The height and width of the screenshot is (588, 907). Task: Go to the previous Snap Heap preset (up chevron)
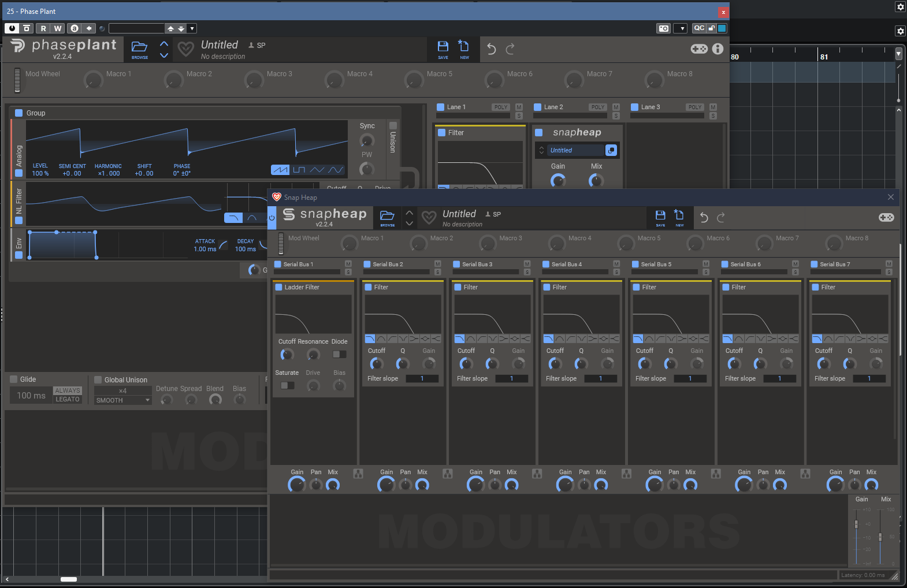[409, 212]
